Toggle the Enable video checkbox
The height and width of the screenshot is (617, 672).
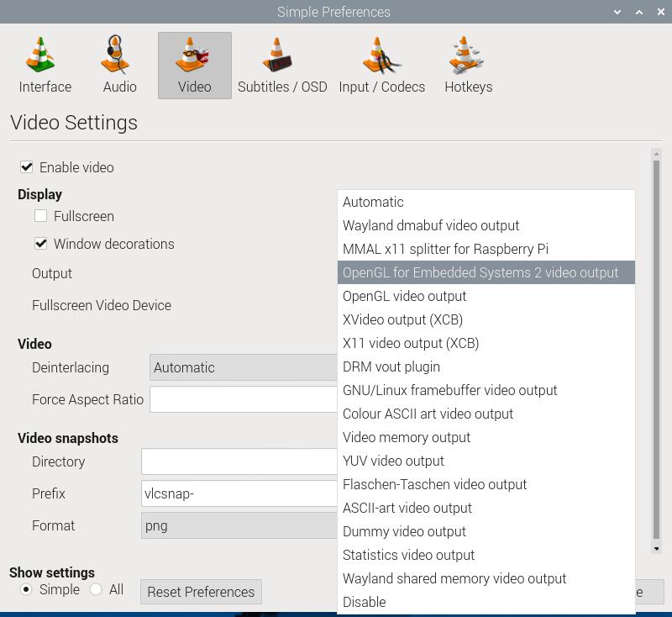click(27, 166)
